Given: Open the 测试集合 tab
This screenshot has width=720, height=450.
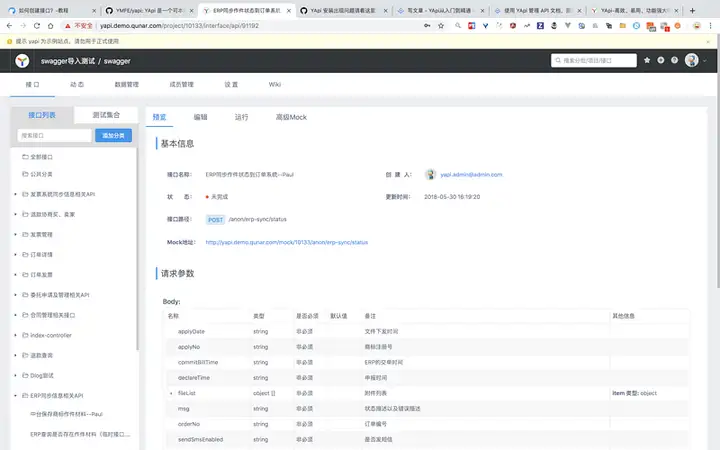Looking at the screenshot, I should 106,115.
